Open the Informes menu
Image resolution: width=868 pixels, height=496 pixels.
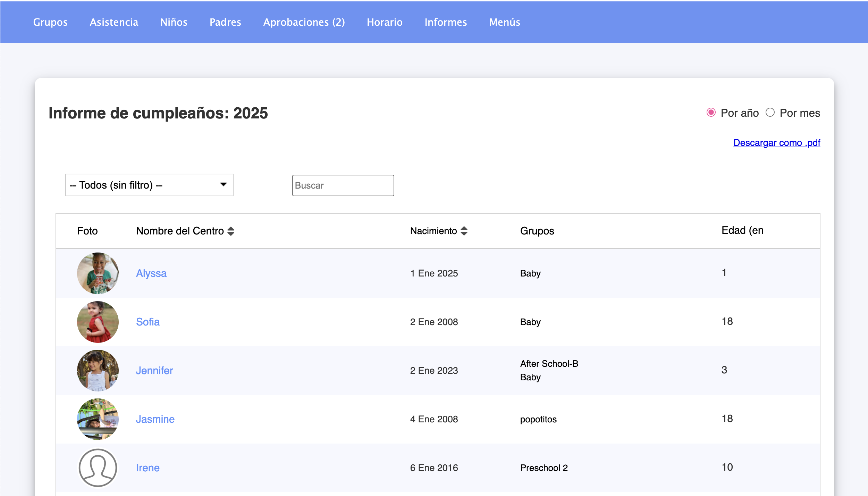tap(446, 22)
